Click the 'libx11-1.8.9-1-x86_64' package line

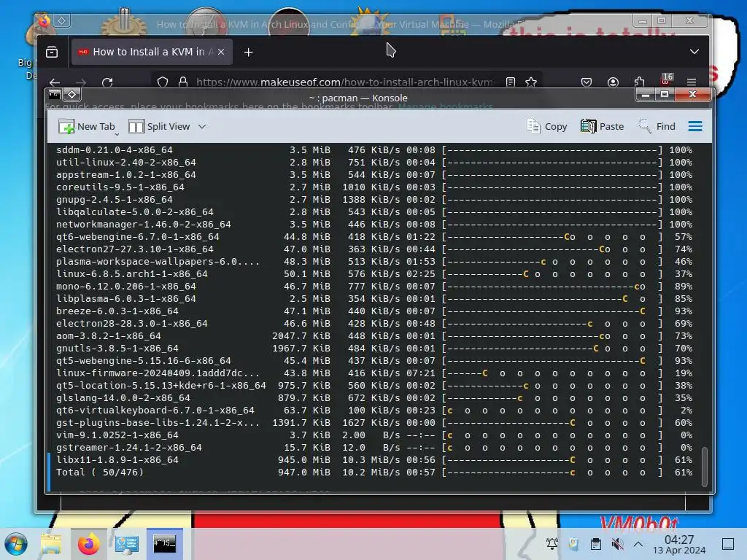tap(374, 460)
